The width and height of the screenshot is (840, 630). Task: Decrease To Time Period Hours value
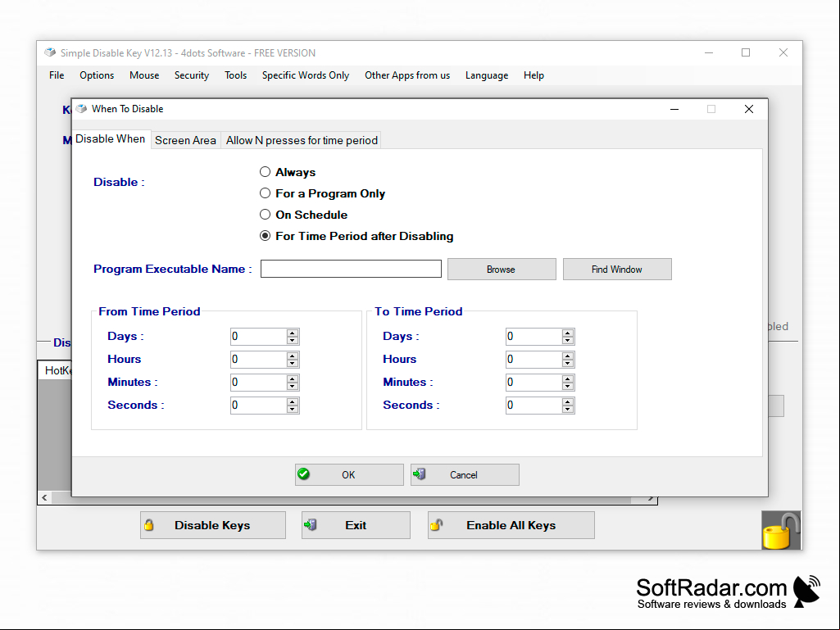(568, 363)
